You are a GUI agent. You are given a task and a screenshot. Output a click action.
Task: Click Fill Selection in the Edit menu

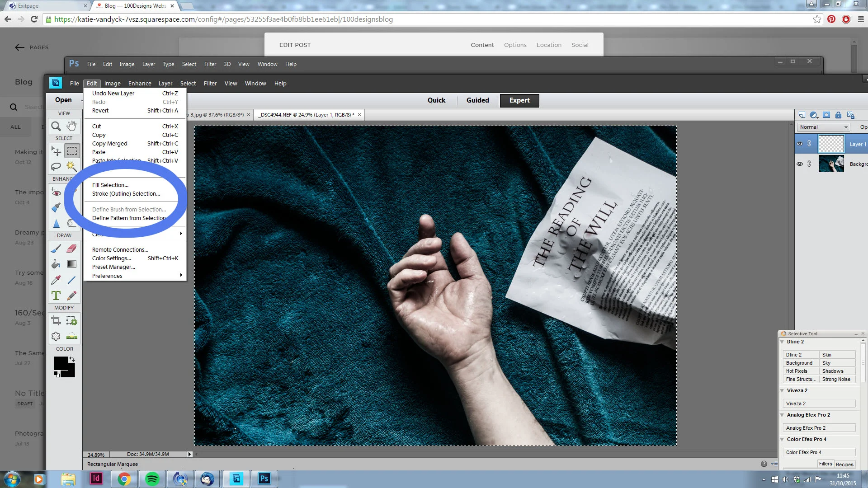(110, 185)
